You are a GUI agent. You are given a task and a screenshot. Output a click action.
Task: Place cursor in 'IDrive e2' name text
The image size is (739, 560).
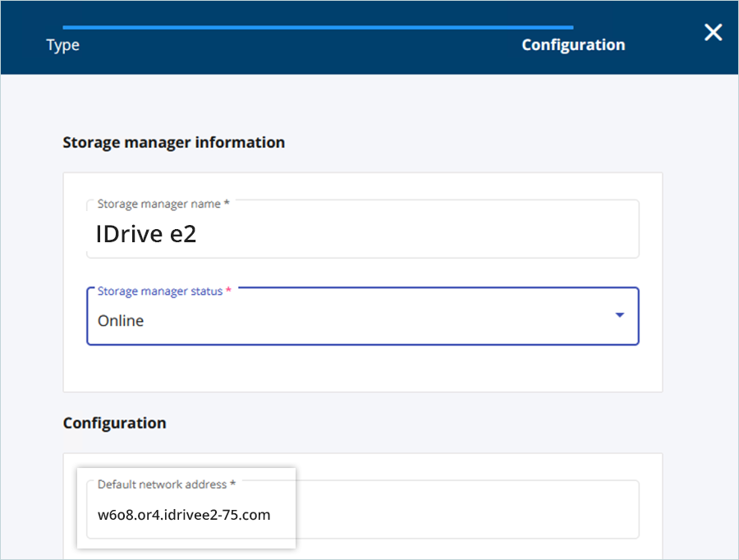pyautogui.click(x=145, y=236)
